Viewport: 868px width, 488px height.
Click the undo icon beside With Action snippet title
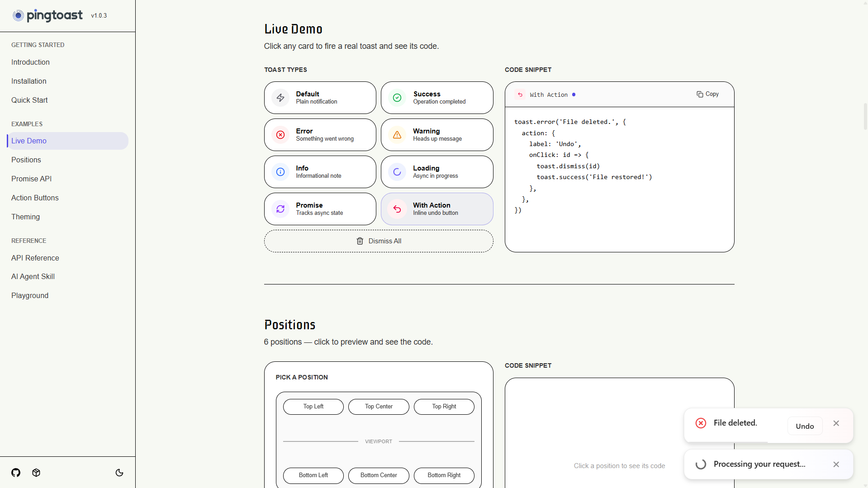(520, 95)
